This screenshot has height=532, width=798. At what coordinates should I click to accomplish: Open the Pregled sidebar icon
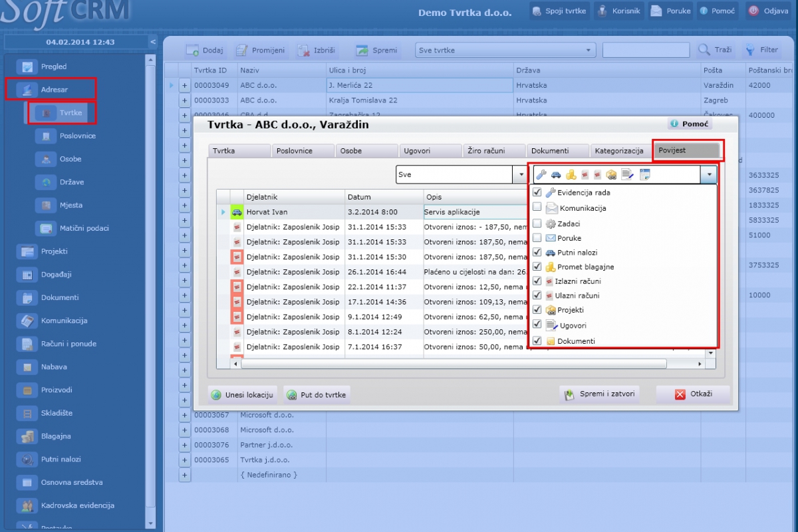coord(27,66)
